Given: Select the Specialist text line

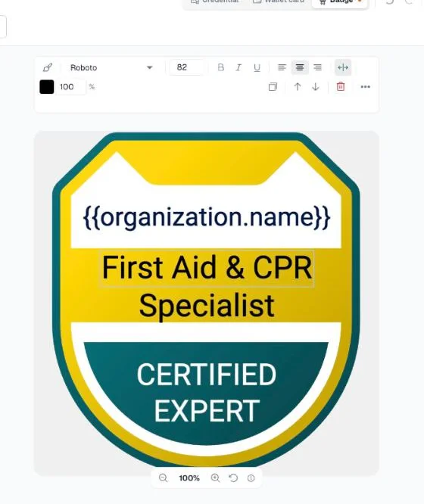Looking at the screenshot, I should 207,306.
